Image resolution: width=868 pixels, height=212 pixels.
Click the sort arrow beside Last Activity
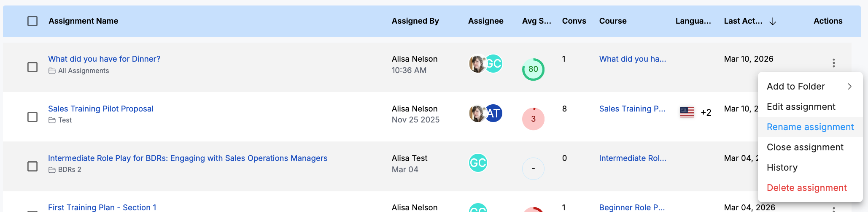click(x=773, y=22)
